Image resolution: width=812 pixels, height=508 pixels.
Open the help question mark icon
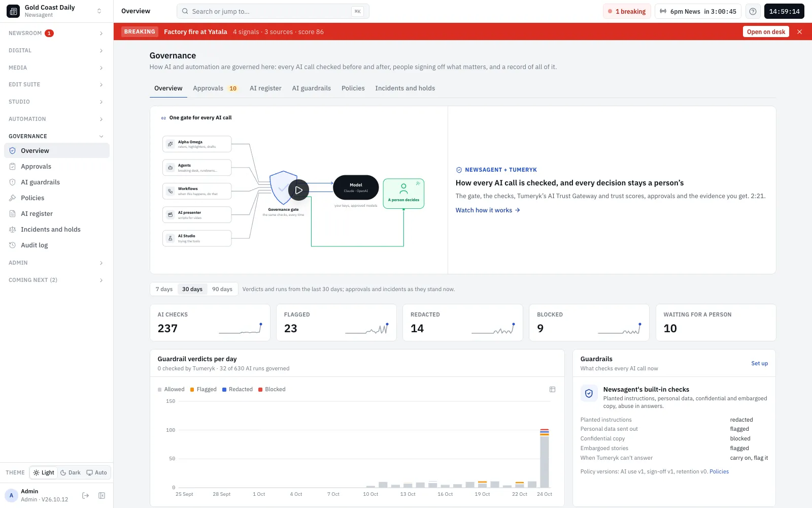[x=753, y=11]
